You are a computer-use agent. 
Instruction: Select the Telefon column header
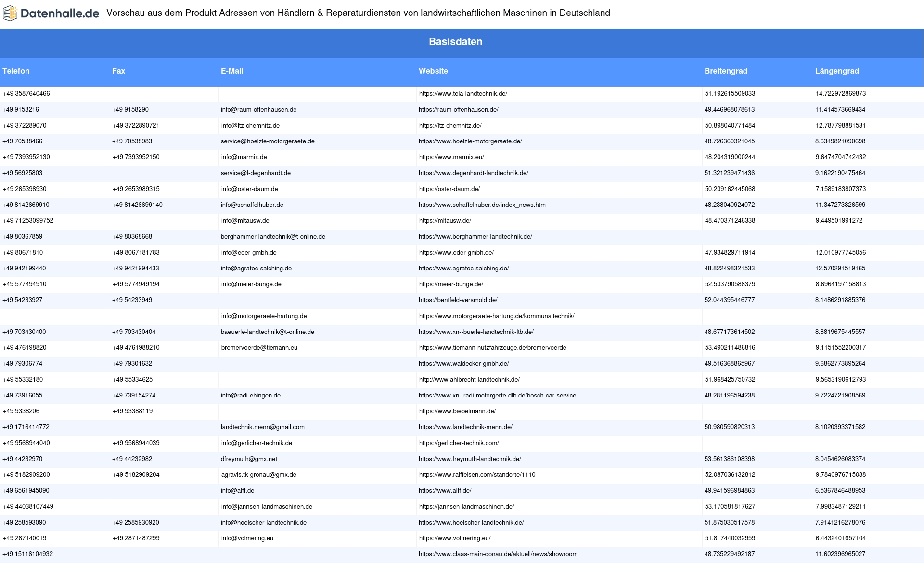(x=16, y=71)
